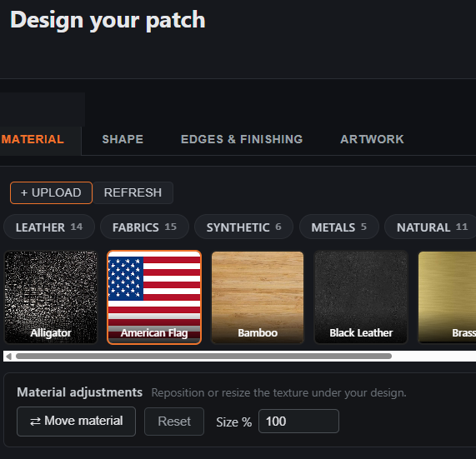Click the materials horizontal scrollbar thumb

[x=203, y=357]
